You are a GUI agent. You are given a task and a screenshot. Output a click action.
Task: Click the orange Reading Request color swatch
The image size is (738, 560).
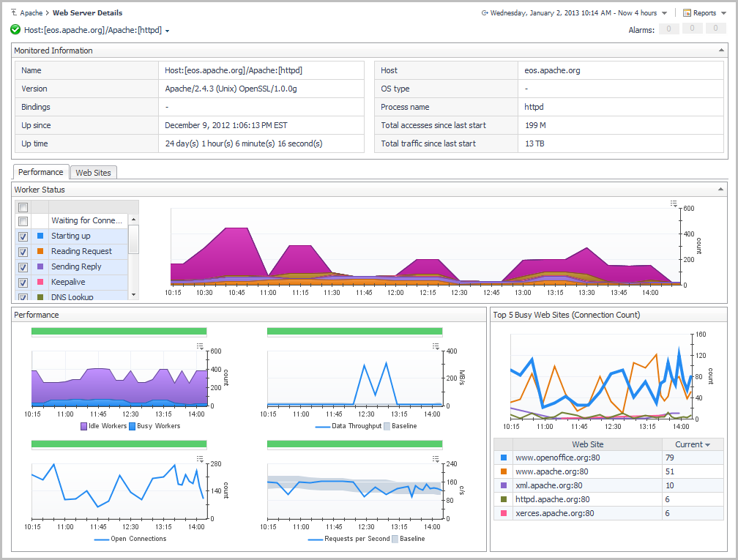click(40, 251)
